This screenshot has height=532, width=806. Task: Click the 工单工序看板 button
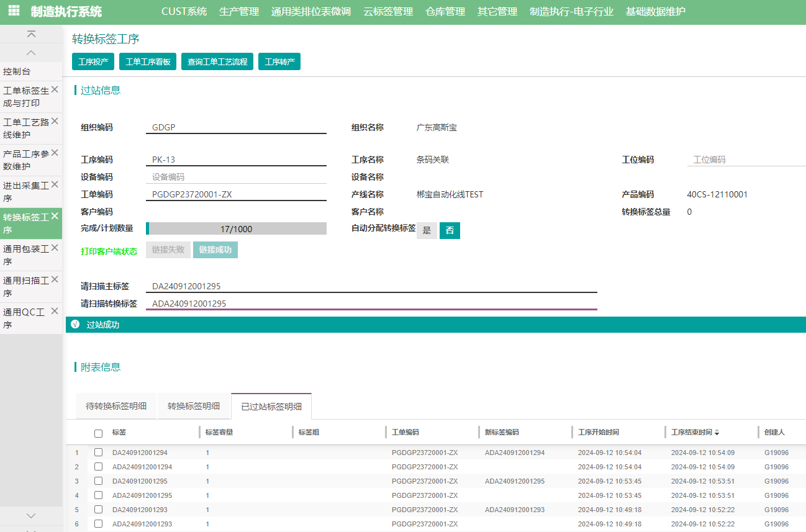[x=148, y=61]
